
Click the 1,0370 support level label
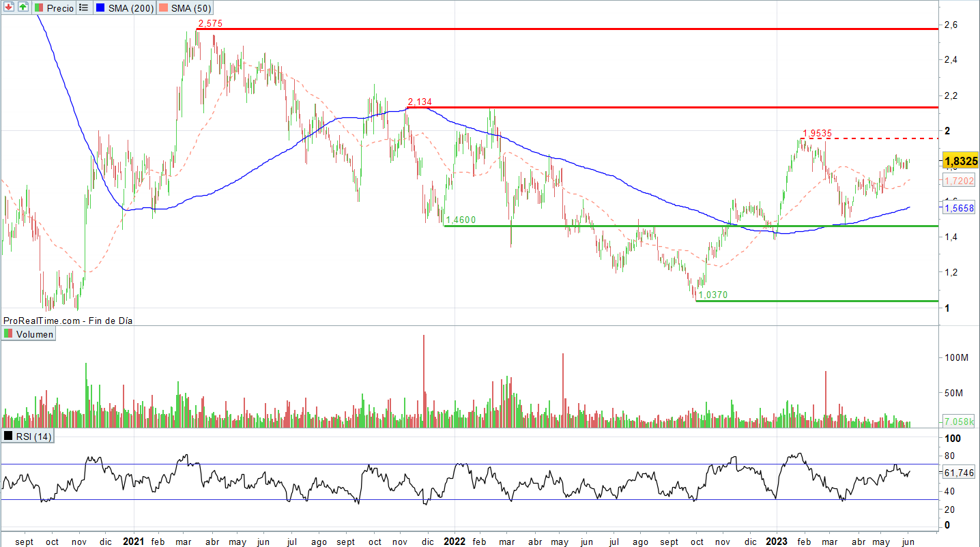(x=712, y=295)
